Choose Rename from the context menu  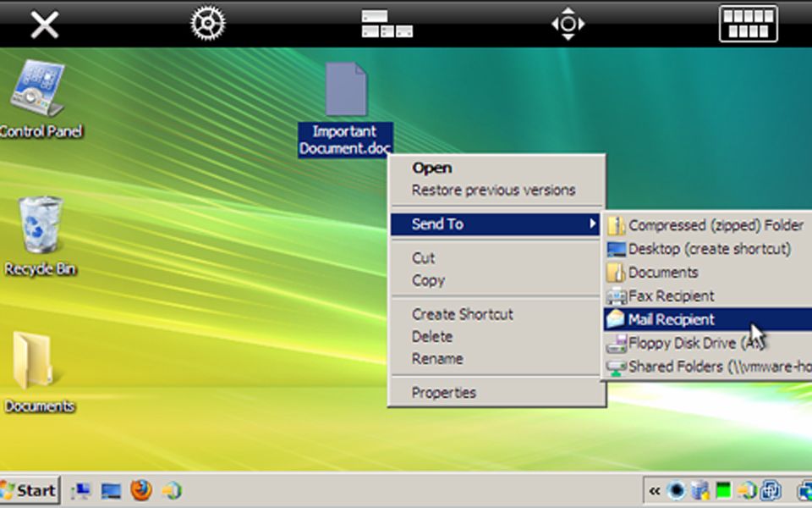click(497, 359)
